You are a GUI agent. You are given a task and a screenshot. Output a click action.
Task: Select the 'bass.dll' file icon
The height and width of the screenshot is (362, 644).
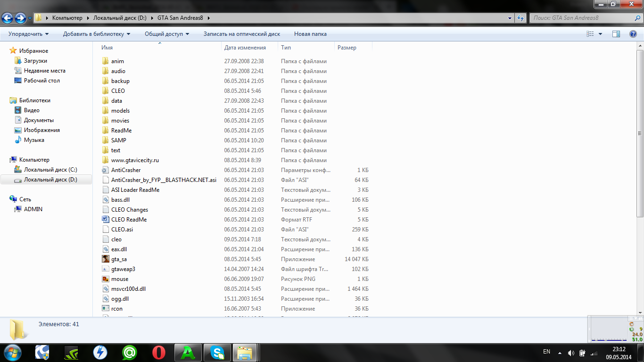pos(106,200)
